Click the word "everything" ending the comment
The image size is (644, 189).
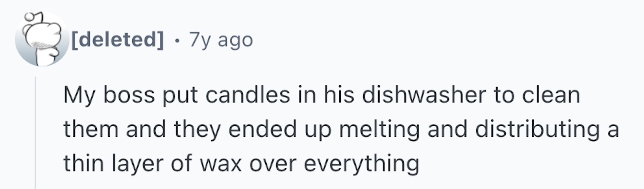(x=361, y=163)
